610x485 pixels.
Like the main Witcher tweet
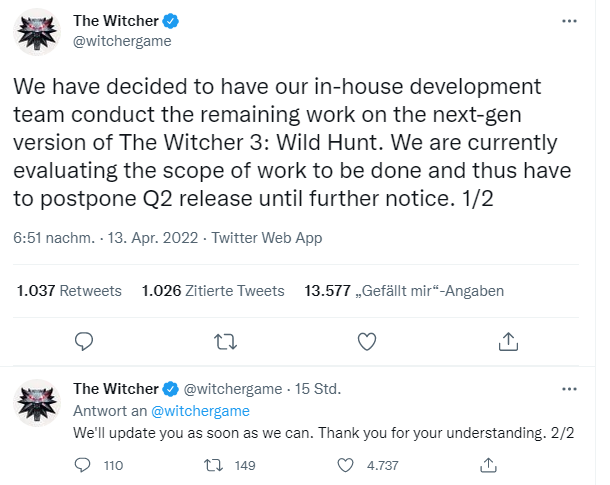[367, 342]
